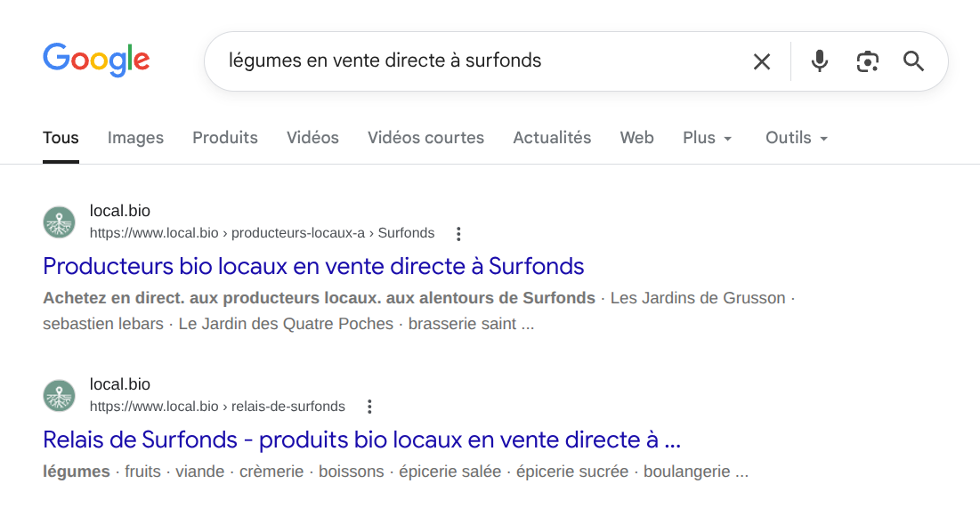
Task: Switch to the Produits tab
Action: [225, 138]
